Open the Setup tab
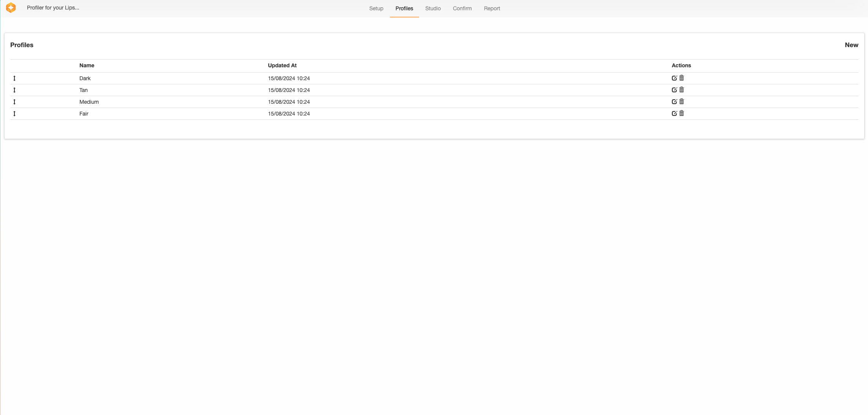The image size is (868, 415). [x=376, y=8]
